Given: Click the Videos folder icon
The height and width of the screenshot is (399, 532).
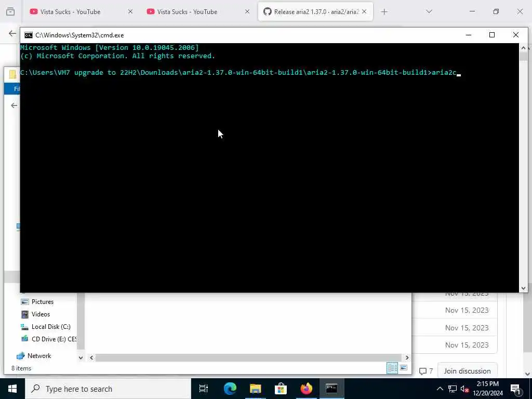Looking at the screenshot, I should pos(25,314).
